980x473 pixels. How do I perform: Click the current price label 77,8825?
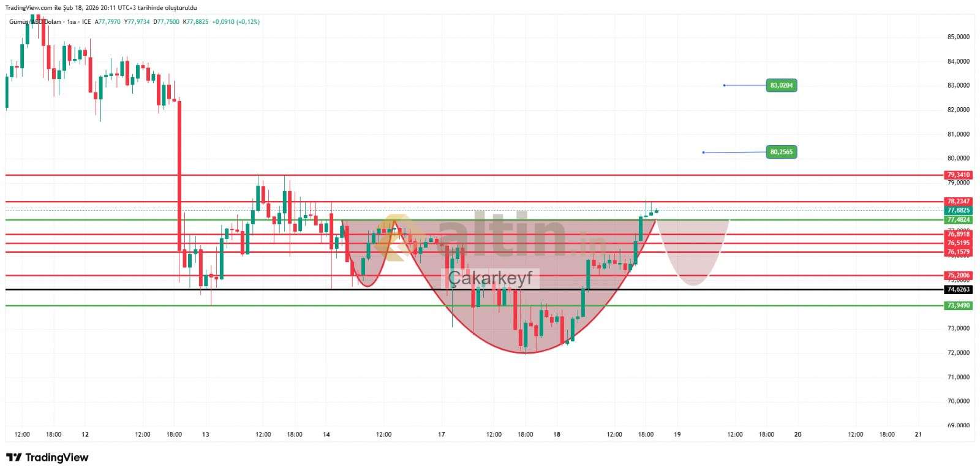(x=959, y=210)
